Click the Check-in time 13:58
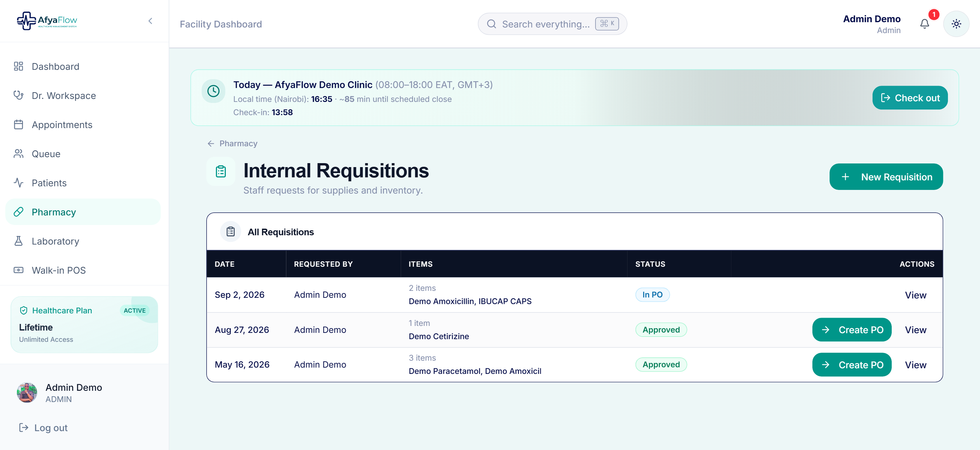Viewport: 980px width, 450px height. coord(282,112)
